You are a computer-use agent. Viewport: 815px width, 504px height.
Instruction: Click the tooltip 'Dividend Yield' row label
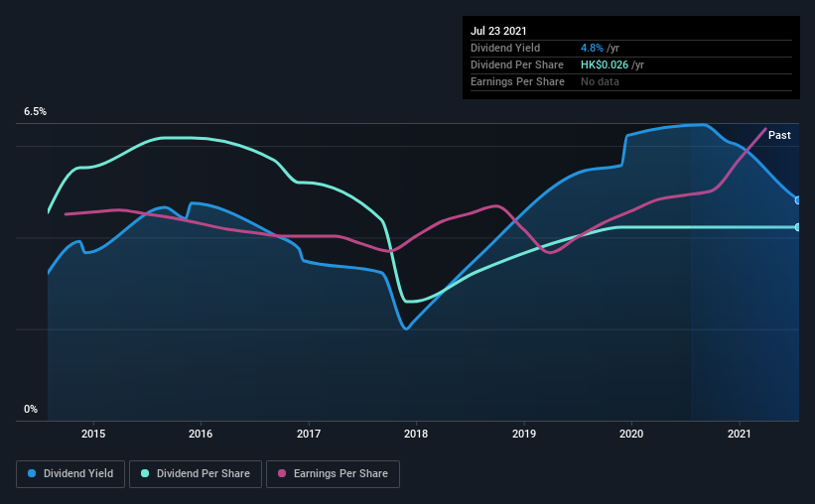[505, 48]
